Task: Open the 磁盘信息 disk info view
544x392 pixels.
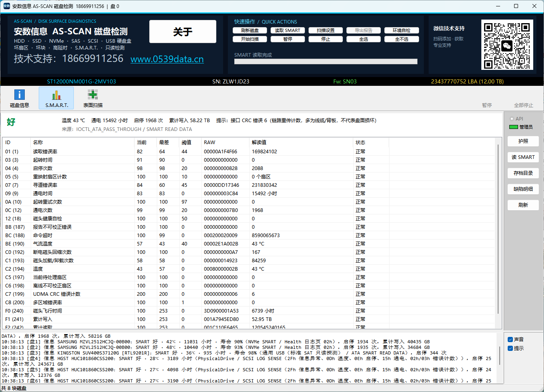Action: 20,98
